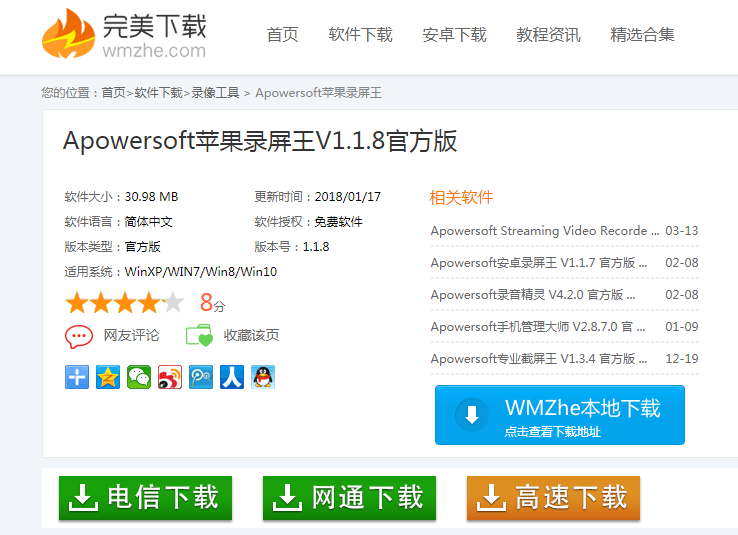Click the 12-19 date entry
This screenshot has width=738, height=535.
point(682,359)
